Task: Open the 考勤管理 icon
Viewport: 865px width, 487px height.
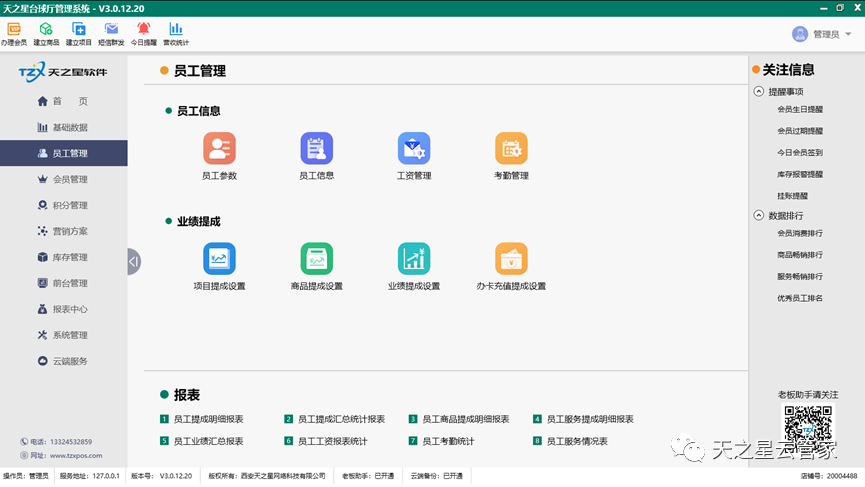Action: click(x=511, y=149)
